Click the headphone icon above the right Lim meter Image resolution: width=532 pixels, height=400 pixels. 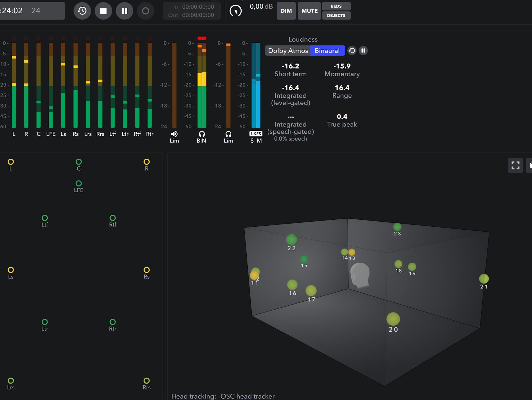tap(228, 133)
